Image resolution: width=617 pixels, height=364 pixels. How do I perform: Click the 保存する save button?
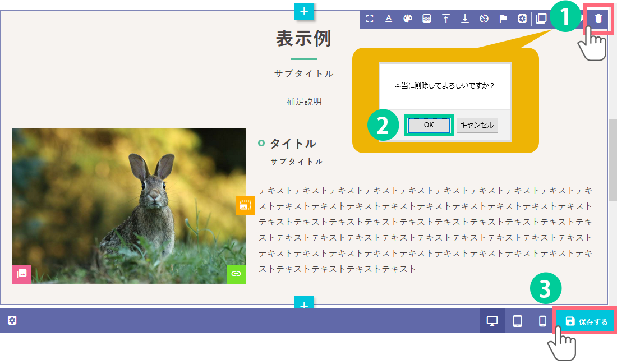(x=586, y=321)
